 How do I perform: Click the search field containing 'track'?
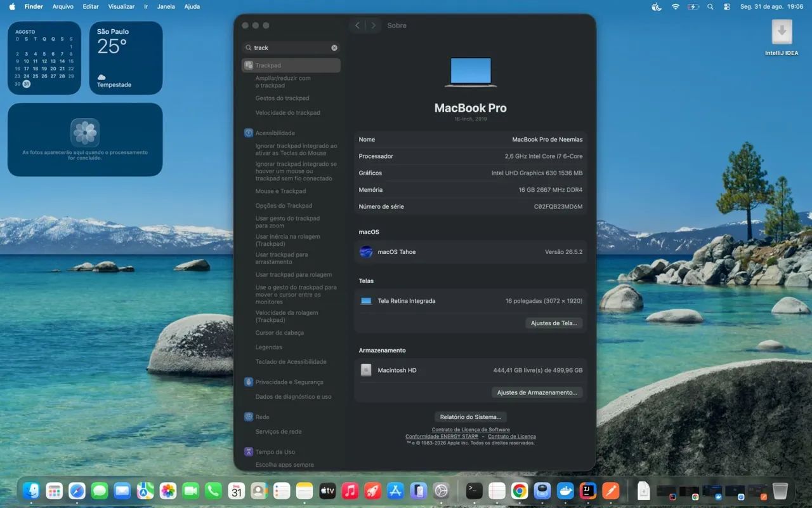(x=291, y=48)
